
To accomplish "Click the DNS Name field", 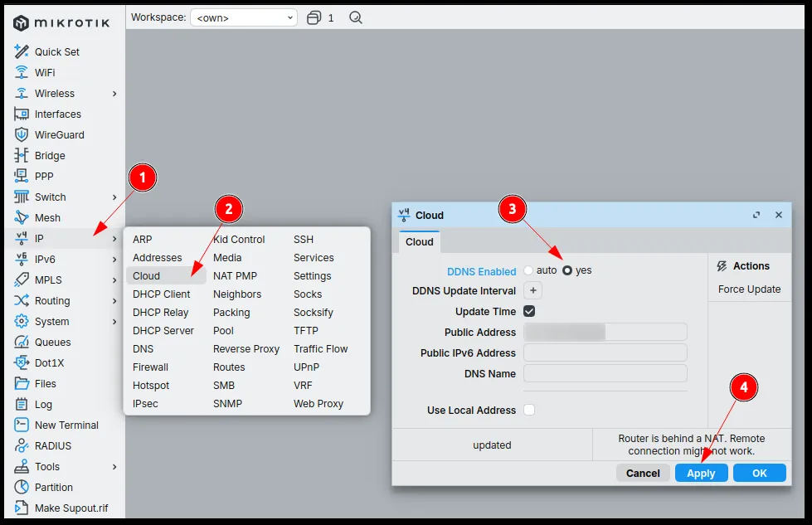I will [x=605, y=373].
